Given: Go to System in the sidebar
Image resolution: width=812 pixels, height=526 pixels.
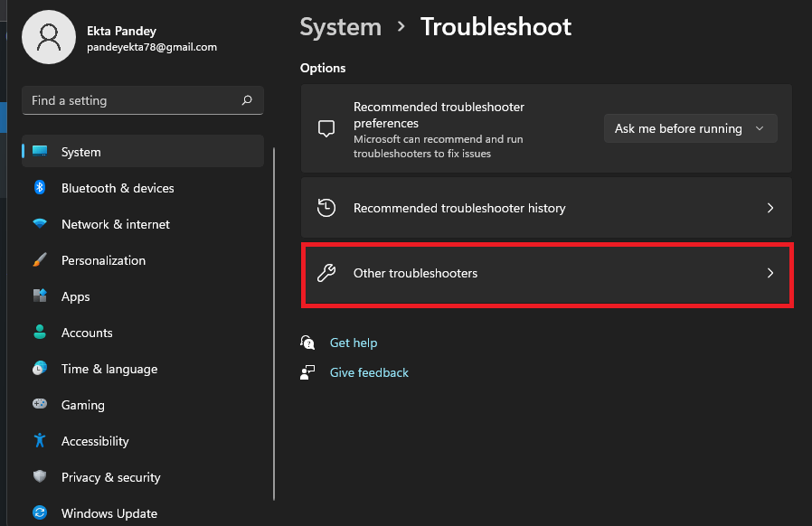Looking at the screenshot, I should pos(81,152).
